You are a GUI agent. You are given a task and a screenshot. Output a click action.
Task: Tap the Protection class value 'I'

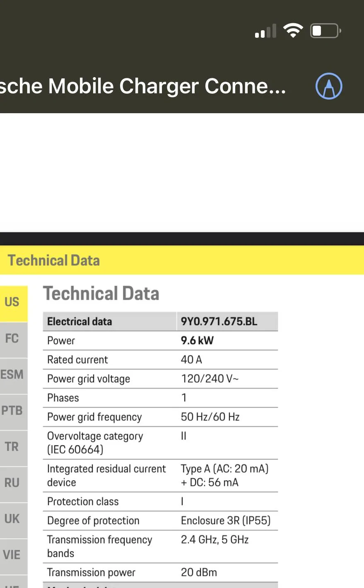[182, 502]
